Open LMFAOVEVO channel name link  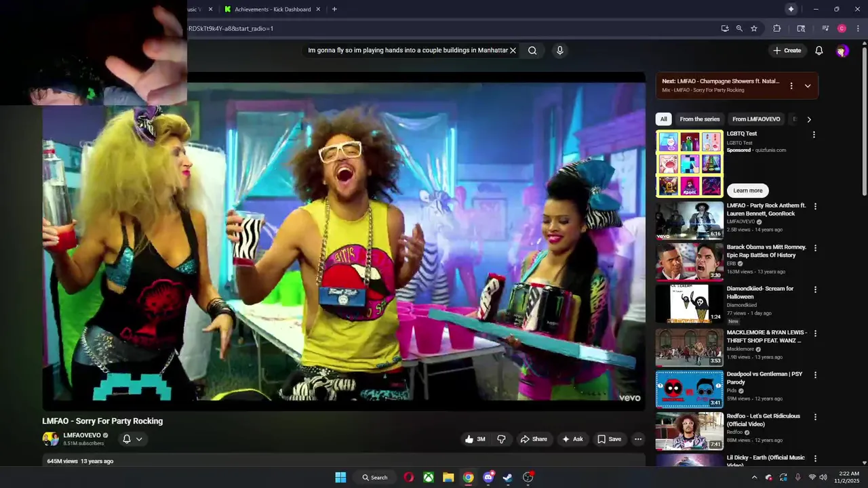click(x=82, y=435)
